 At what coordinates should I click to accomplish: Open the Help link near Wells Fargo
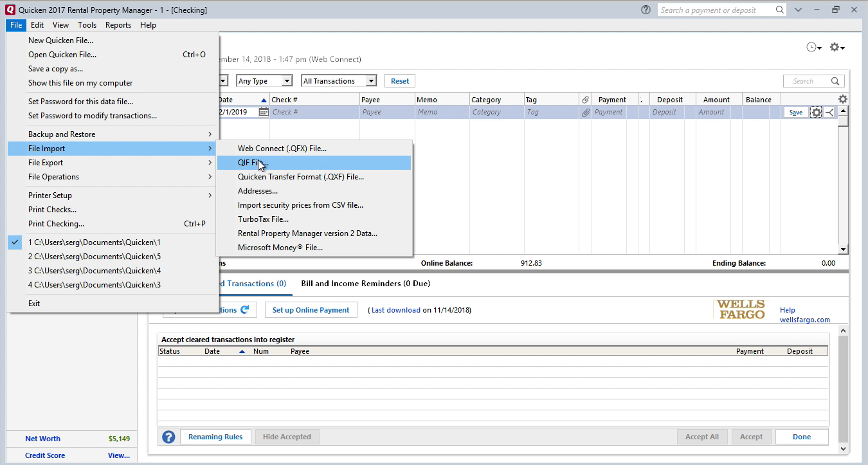(x=788, y=310)
